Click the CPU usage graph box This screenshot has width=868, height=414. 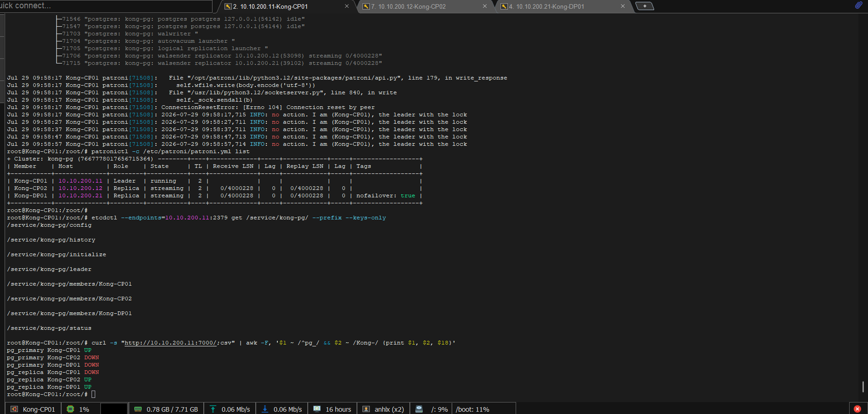[x=114, y=408]
